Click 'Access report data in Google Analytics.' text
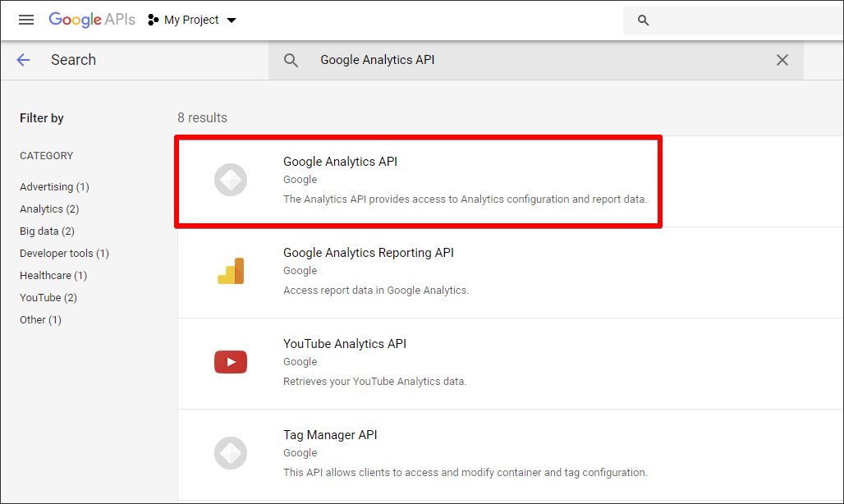Viewport: 844px width, 504px height. (x=376, y=291)
